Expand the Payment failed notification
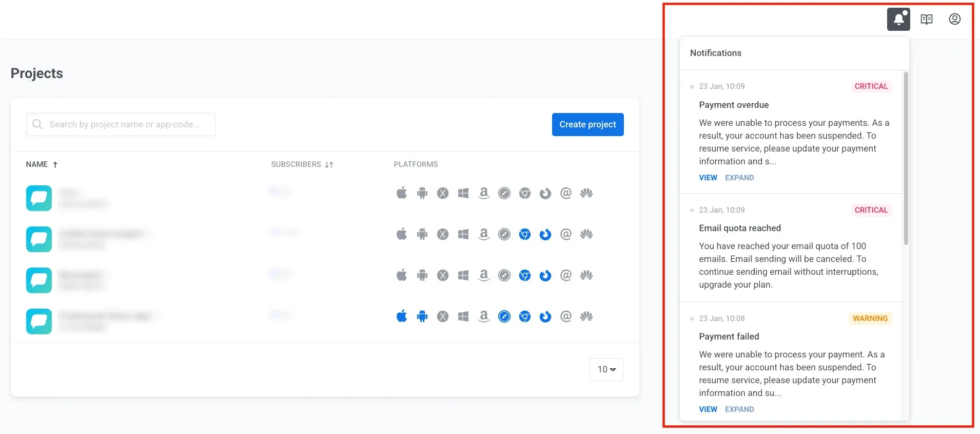Viewport: 980px width, 434px height. click(x=739, y=409)
